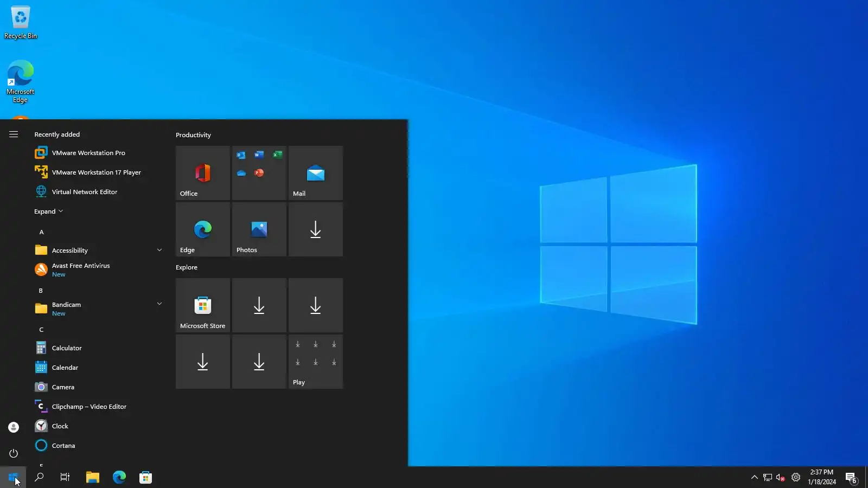
Task: Launch the Camera app
Action: click(98, 387)
